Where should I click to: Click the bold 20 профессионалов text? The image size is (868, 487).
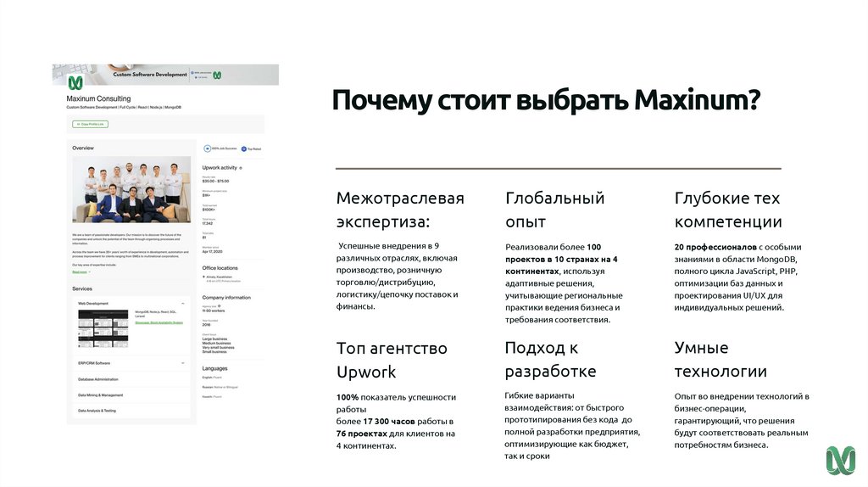715,247
